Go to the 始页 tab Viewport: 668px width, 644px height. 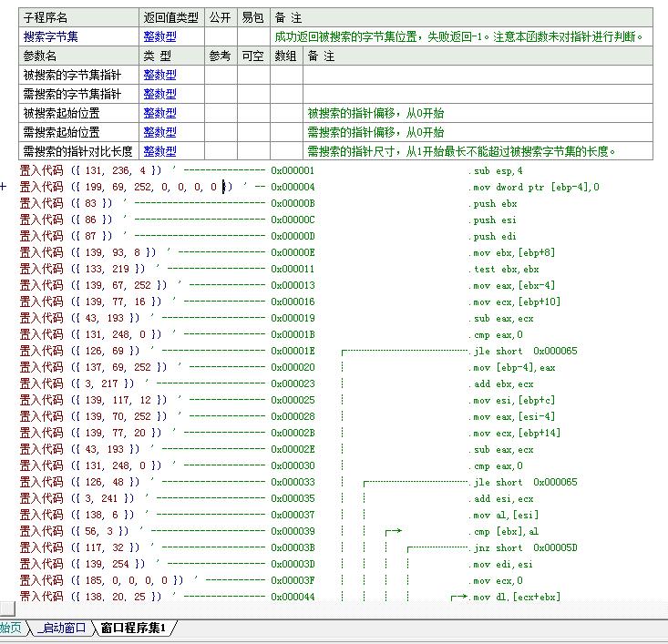coord(10,628)
